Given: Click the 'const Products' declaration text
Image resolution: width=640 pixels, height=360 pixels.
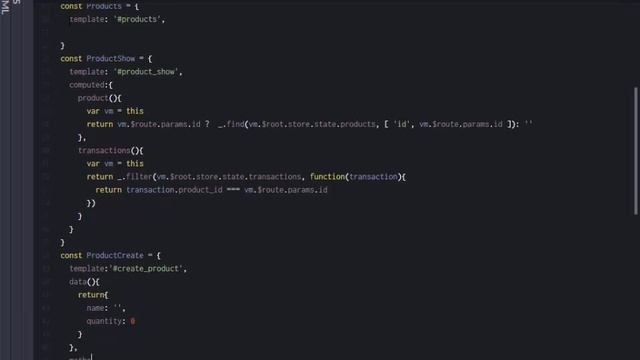Looking at the screenshot, I should tap(91, 6).
